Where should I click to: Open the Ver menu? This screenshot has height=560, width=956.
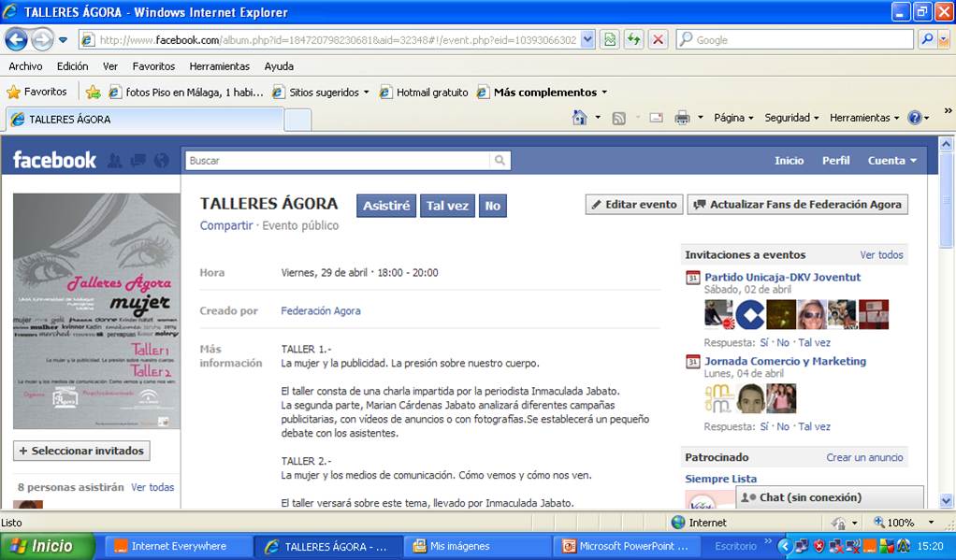(x=110, y=66)
